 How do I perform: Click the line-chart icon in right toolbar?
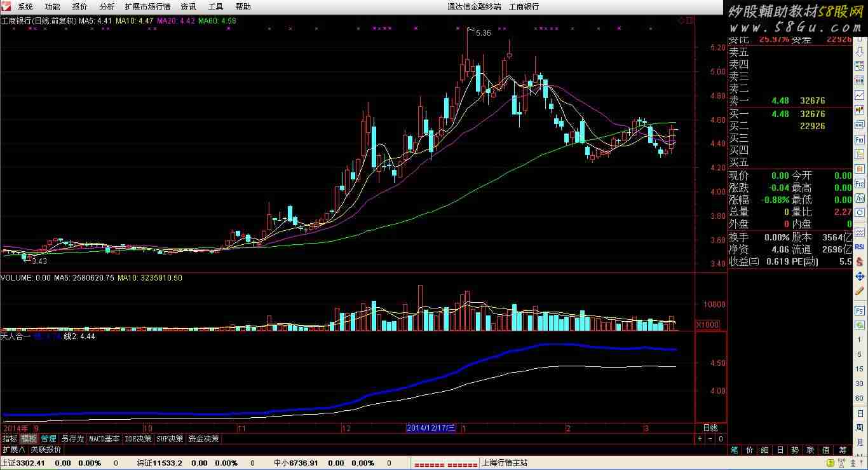(x=859, y=95)
